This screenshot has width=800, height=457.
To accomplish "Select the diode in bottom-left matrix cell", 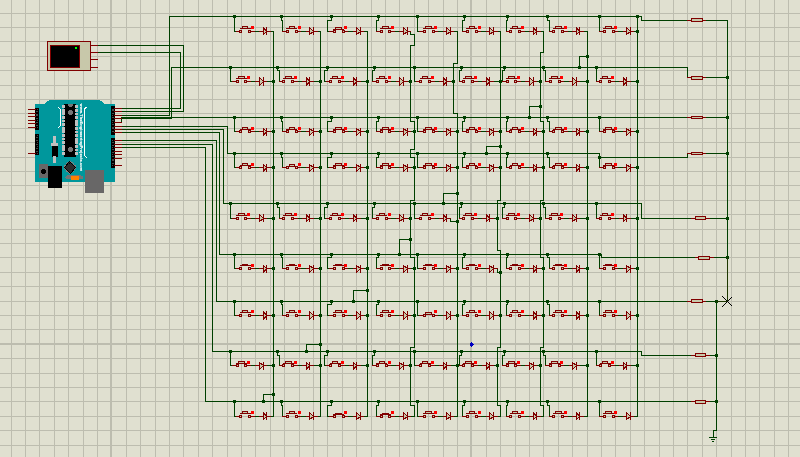I will tap(265, 416).
